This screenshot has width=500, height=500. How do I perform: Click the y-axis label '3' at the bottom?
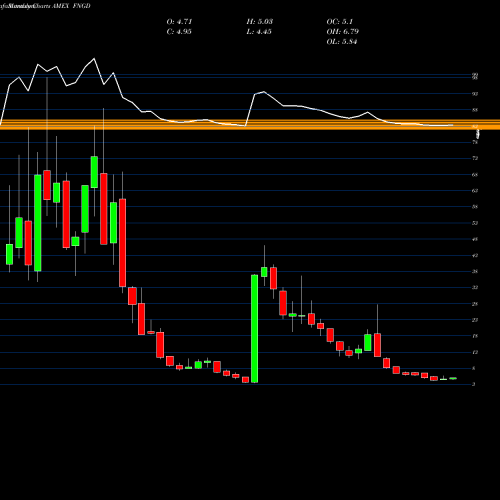(x=474, y=384)
